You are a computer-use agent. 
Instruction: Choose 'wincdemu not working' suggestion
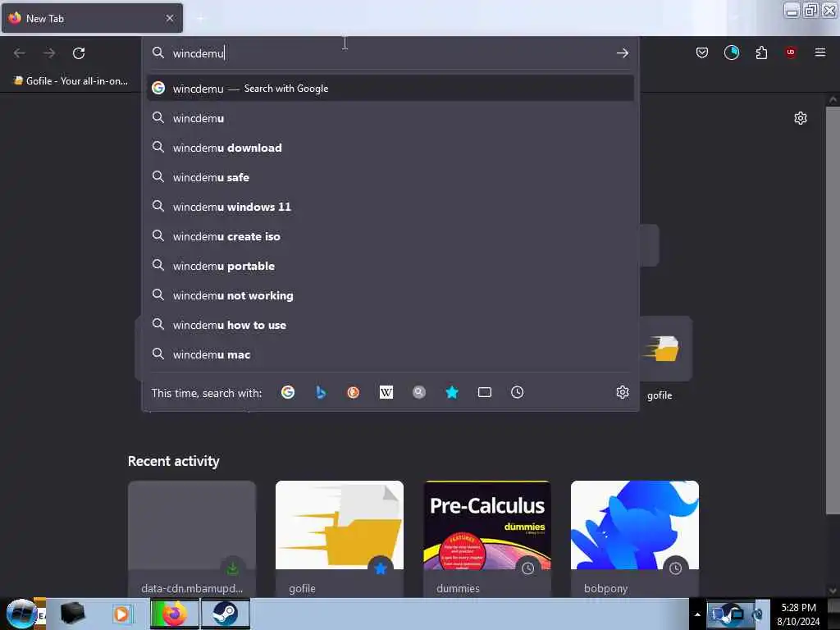click(390, 295)
